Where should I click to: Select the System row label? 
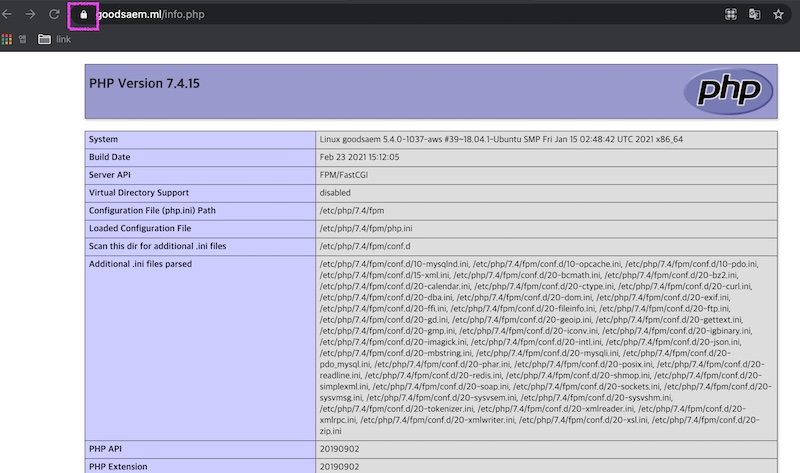pos(104,139)
